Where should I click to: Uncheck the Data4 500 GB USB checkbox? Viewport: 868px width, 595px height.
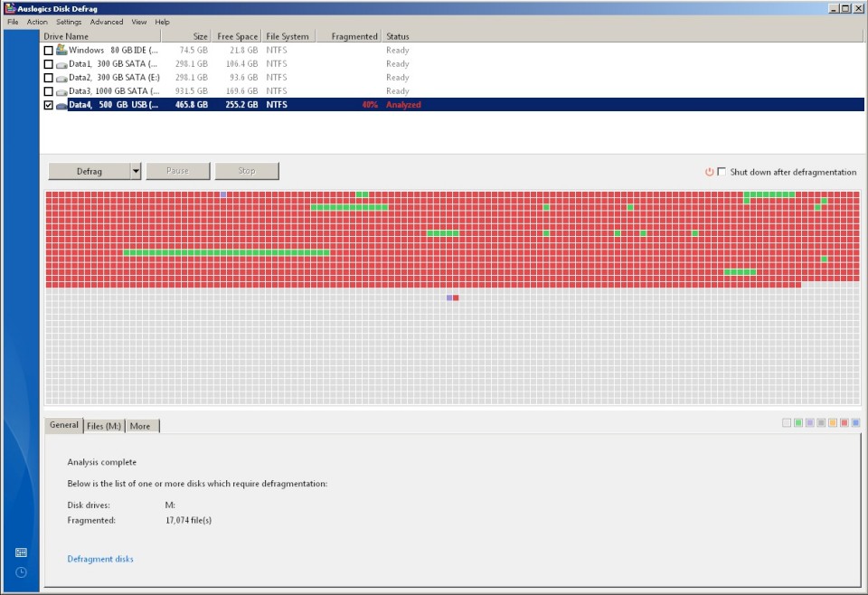click(48, 105)
